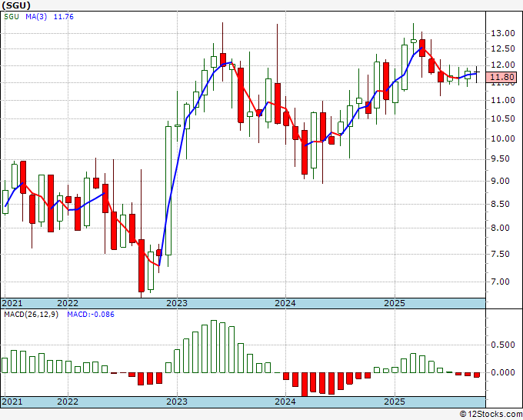The image size is (523, 420).
Task: Click the 11.00 price axis label
Action: (x=503, y=100)
